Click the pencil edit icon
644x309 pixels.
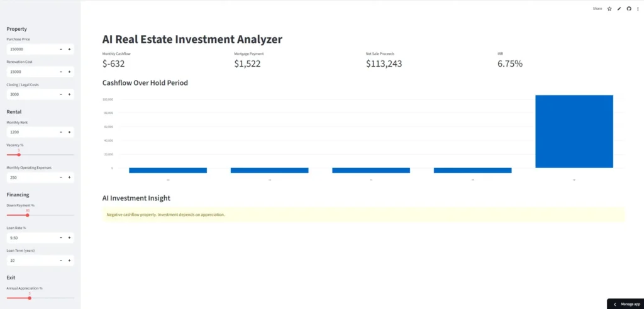pyautogui.click(x=619, y=9)
